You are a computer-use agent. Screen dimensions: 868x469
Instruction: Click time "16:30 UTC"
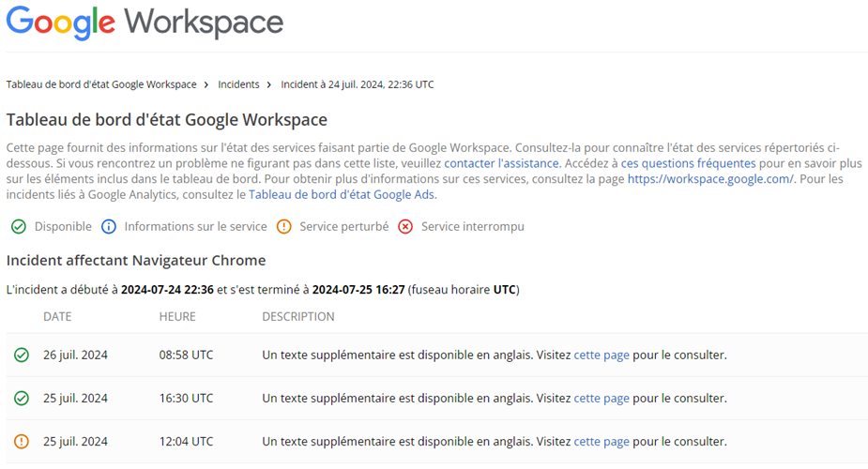pos(186,399)
